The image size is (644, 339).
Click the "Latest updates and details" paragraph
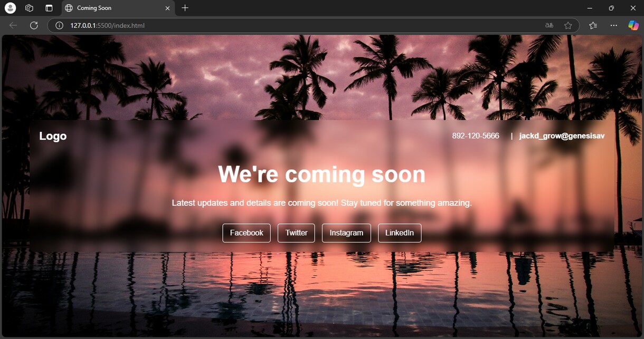[321, 203]
